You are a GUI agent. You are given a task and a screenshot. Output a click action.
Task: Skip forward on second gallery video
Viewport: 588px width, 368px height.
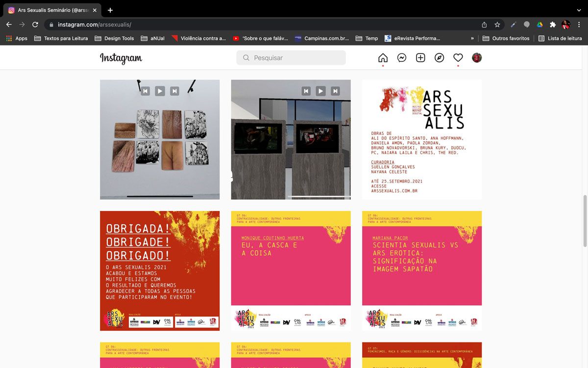click(x=335, y=91)
